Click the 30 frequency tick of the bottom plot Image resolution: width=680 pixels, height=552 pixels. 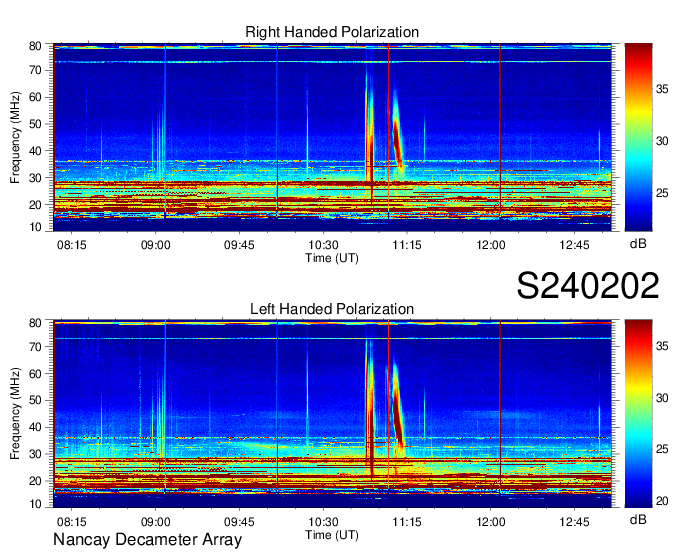[35, 454]
